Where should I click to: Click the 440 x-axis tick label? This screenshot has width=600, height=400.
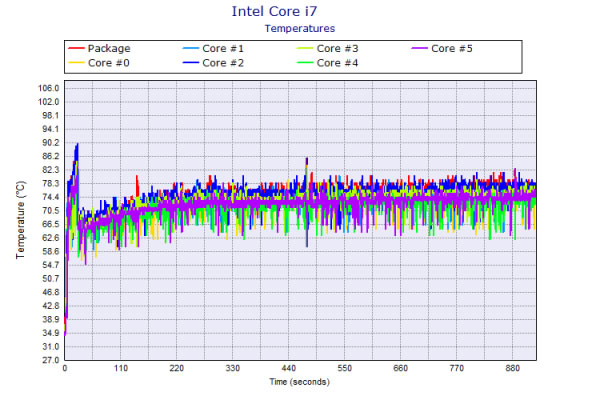coord(289,368)
